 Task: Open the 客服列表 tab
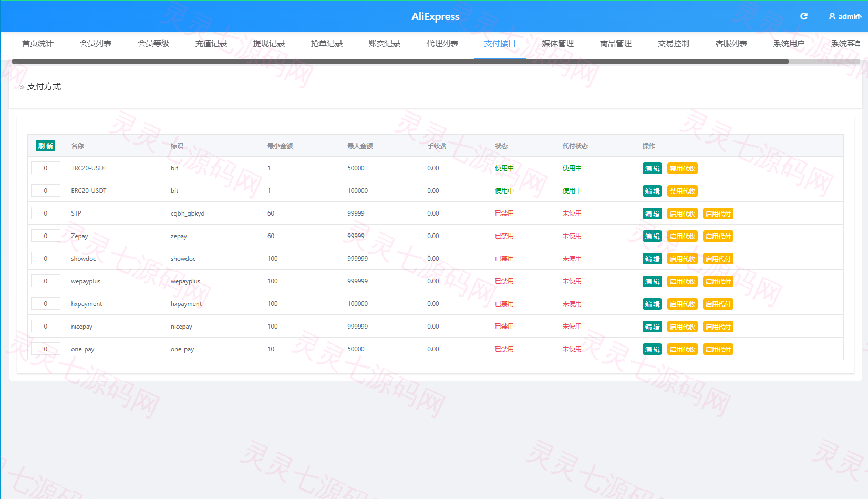[731, 44]
